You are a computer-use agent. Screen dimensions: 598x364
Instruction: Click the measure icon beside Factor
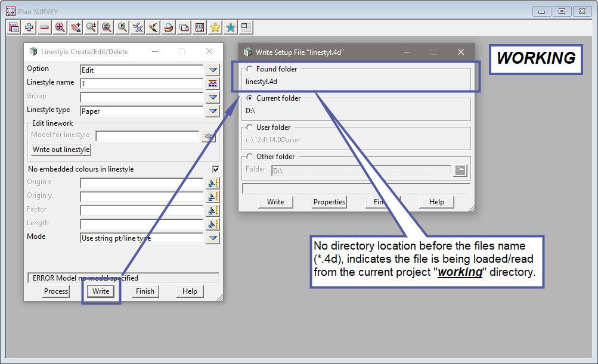[213, 211]
